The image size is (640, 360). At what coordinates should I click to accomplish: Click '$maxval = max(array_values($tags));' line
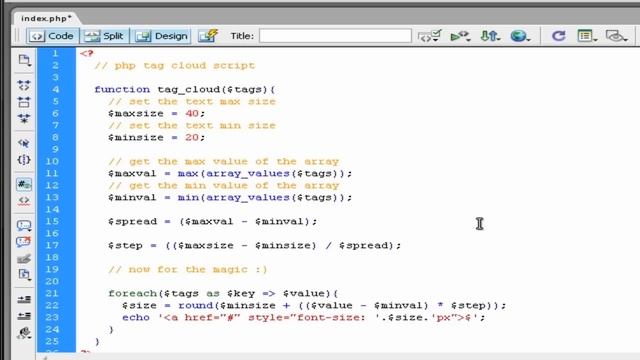point(230,173)
